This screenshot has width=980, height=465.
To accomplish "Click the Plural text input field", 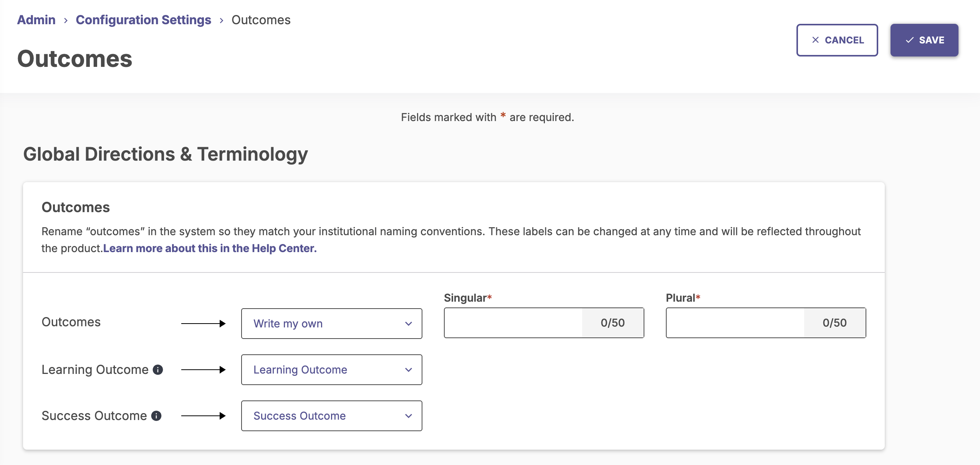I will 735,323.
